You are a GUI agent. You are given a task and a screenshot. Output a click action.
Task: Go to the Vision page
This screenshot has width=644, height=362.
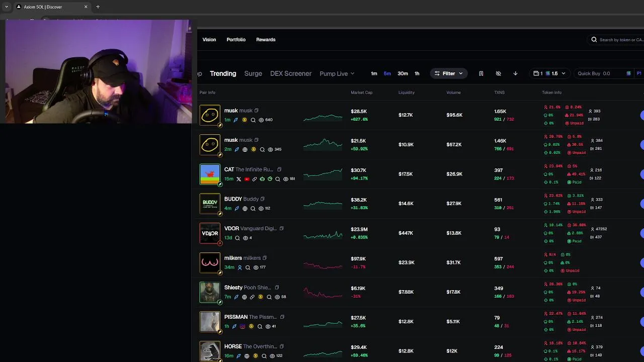click(209, 40)
